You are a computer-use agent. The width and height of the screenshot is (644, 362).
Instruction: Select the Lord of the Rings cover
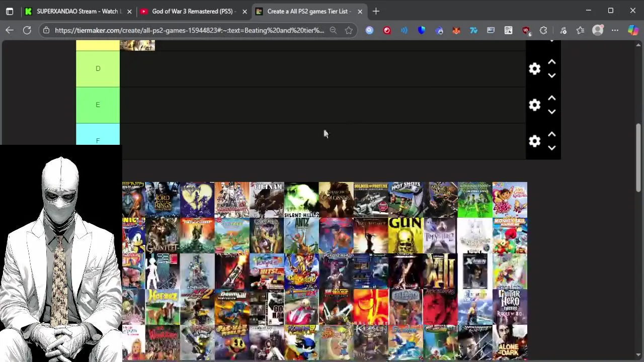163,200
